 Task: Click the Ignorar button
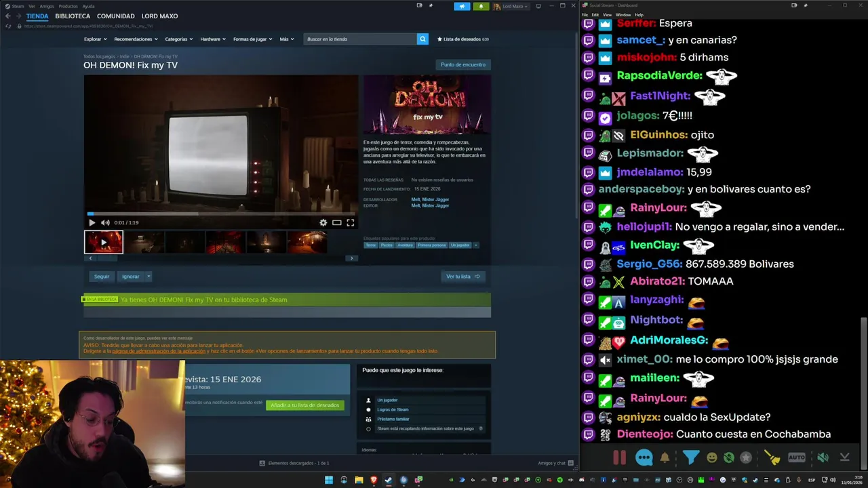pyautogui.click(x=131, y=277)
